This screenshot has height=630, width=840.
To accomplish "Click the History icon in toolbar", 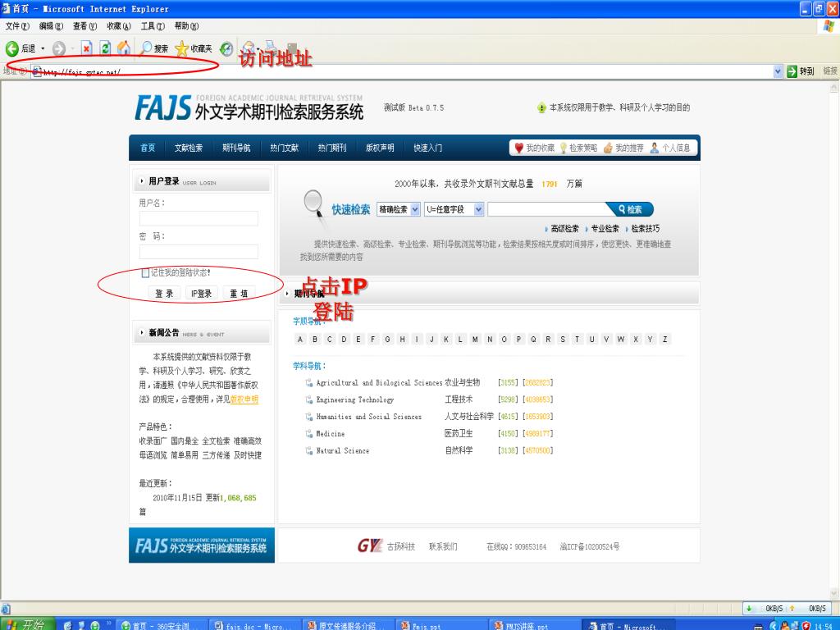I will click(x=226, y=48).
